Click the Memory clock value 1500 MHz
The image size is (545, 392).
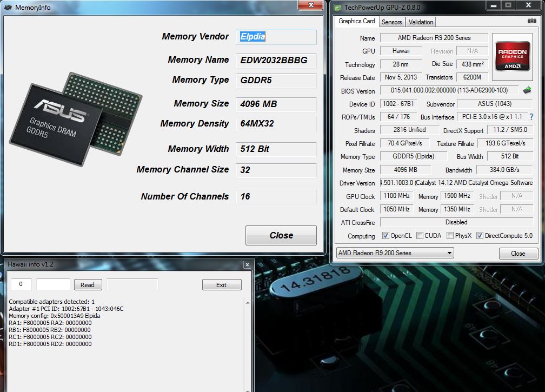(x=457, y=196)
